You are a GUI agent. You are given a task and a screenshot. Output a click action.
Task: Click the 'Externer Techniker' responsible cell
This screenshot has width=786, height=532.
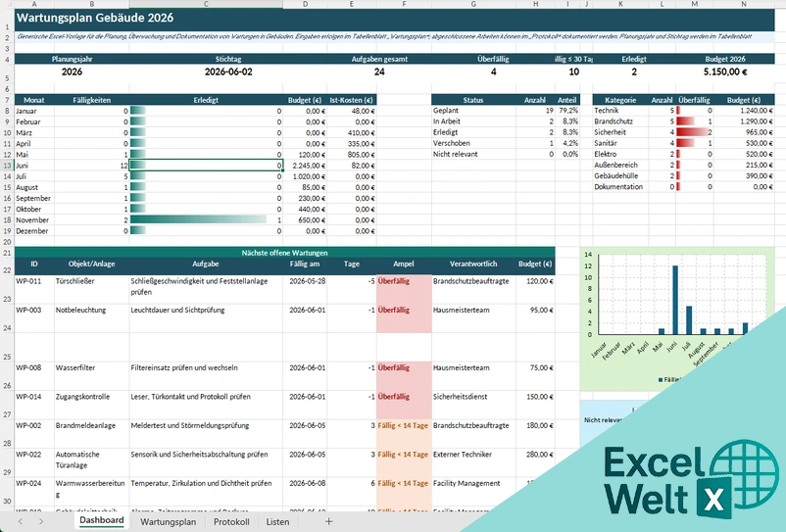pos(473,462)
